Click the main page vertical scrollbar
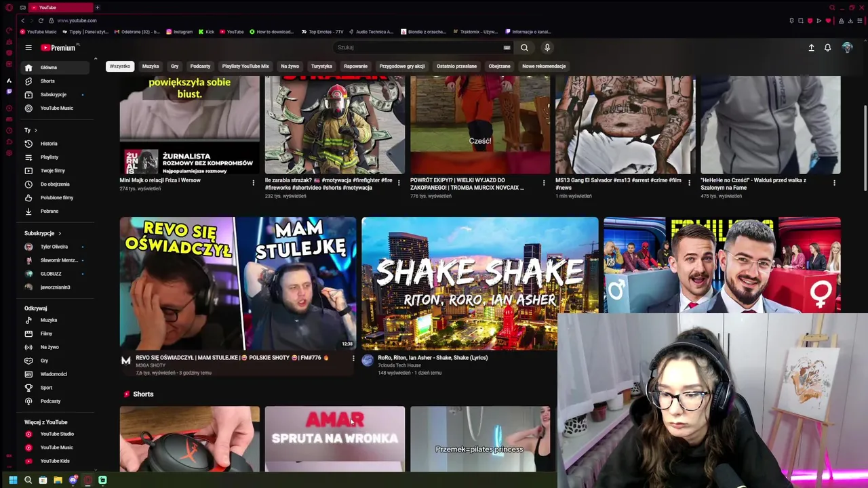The width and height of the screenshot is (868, 488). click(x=865, y=149)
